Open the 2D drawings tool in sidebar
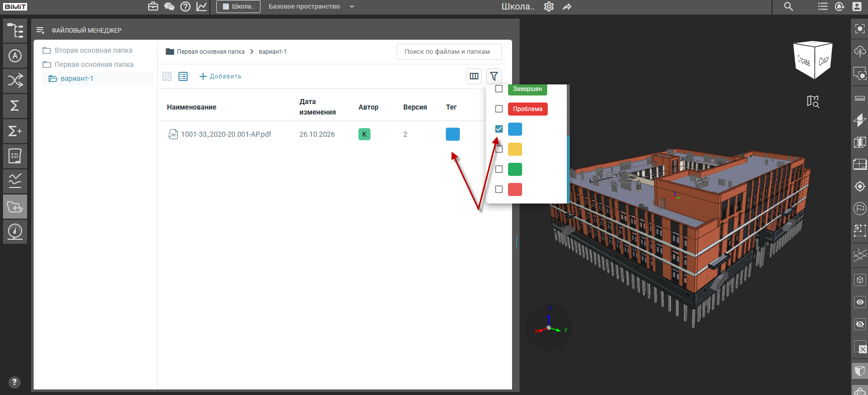 (15, 156)
